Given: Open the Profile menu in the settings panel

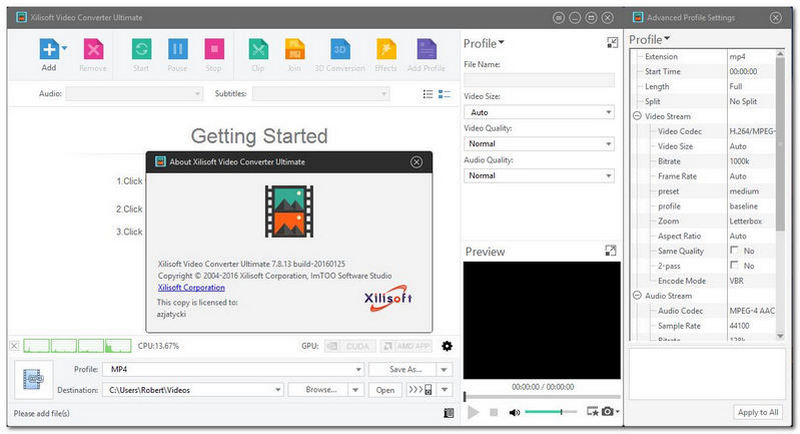Looking at the screenshot, I should point(484,43).
